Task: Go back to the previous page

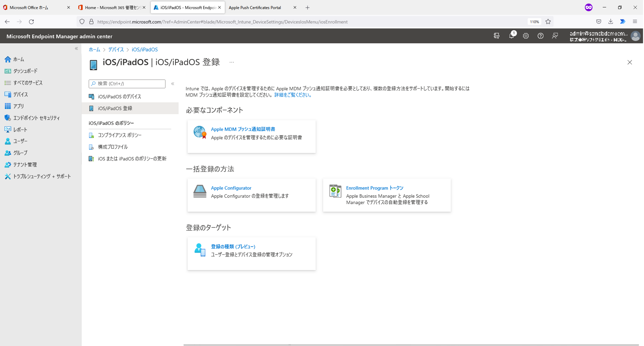Action: point(7,22)
